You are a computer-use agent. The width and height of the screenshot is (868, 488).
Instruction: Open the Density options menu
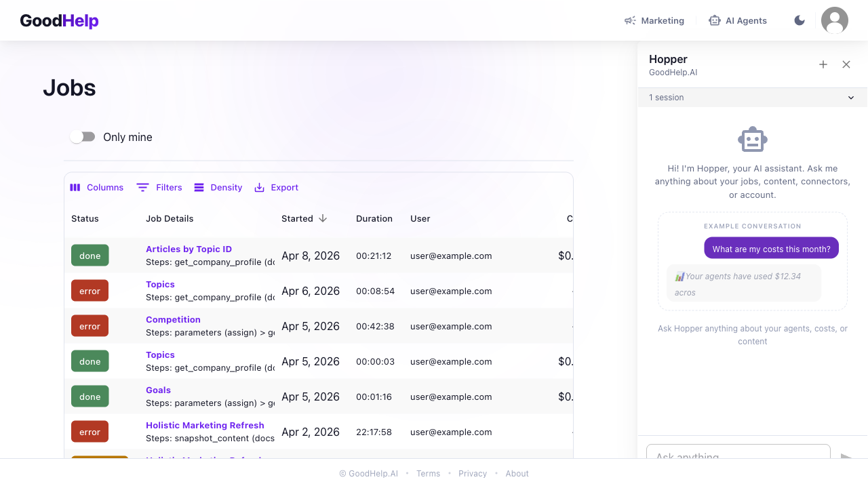click(x=218, y=188)
